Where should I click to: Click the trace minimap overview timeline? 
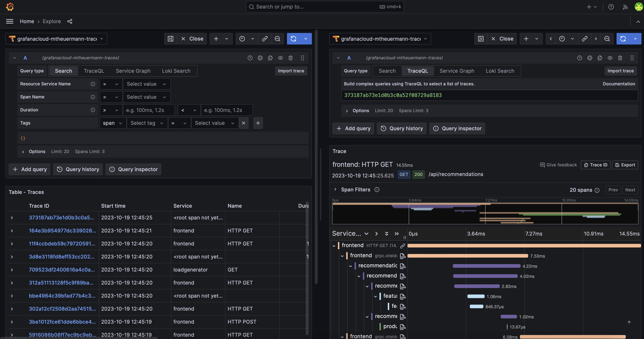click(x=485, y=213)
